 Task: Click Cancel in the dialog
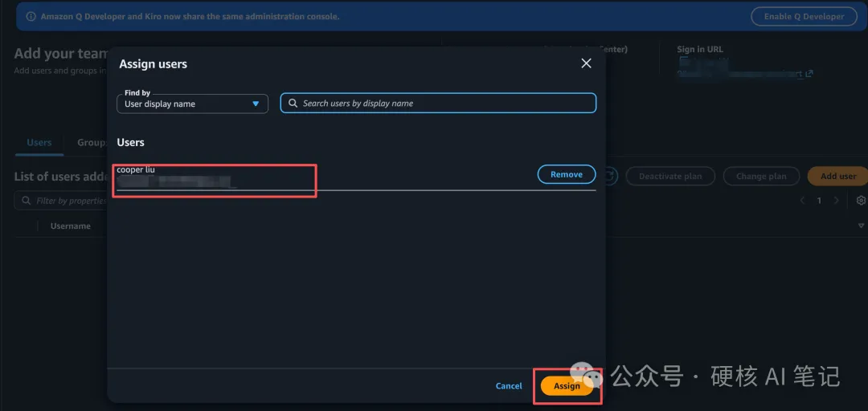[x=509, y=386]
